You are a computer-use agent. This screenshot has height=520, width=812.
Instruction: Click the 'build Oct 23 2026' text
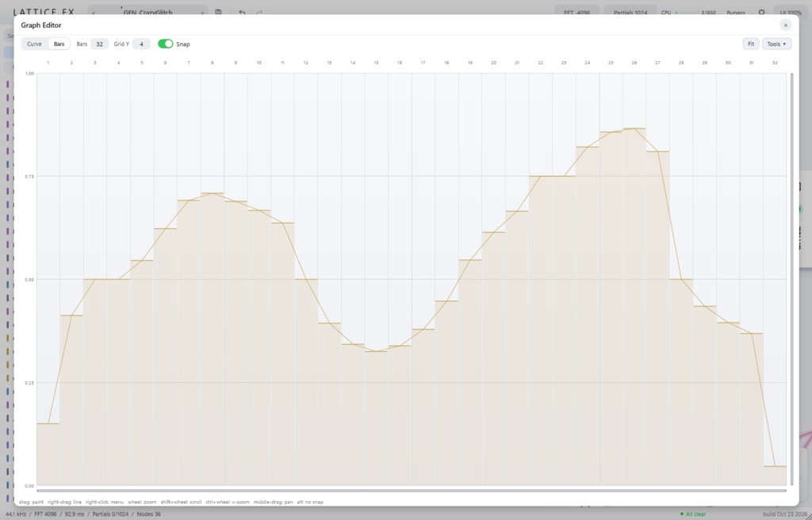[784, 514]
